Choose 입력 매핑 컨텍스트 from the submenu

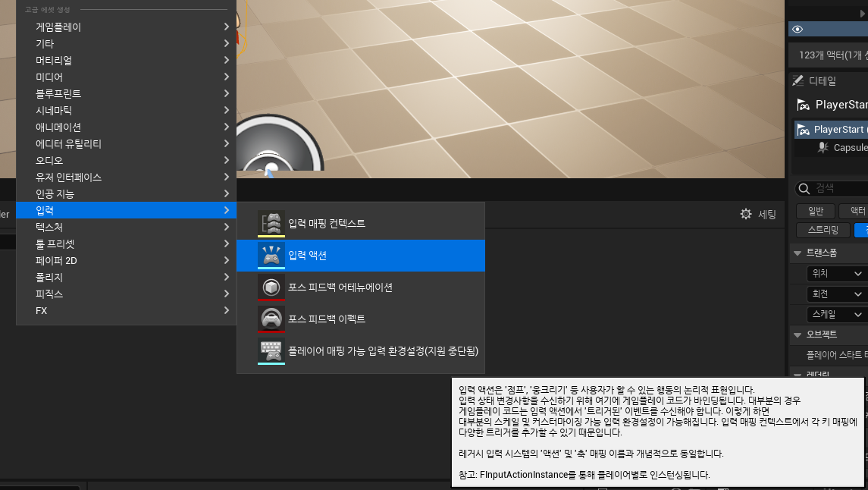pos(361,223)
